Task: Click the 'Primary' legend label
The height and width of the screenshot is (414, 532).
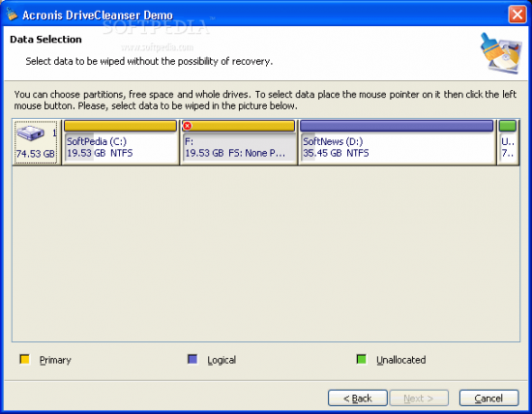Action: pos(55,360)
